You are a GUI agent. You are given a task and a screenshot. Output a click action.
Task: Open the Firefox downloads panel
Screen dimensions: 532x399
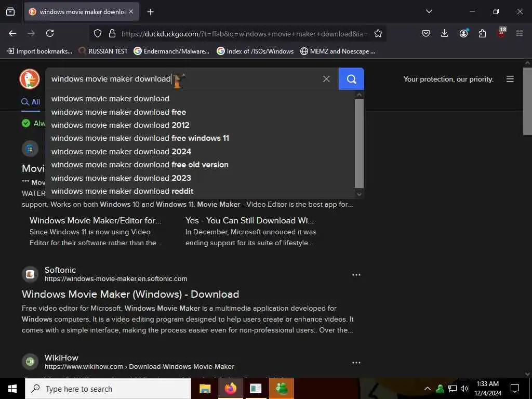[x=445, y=33]
